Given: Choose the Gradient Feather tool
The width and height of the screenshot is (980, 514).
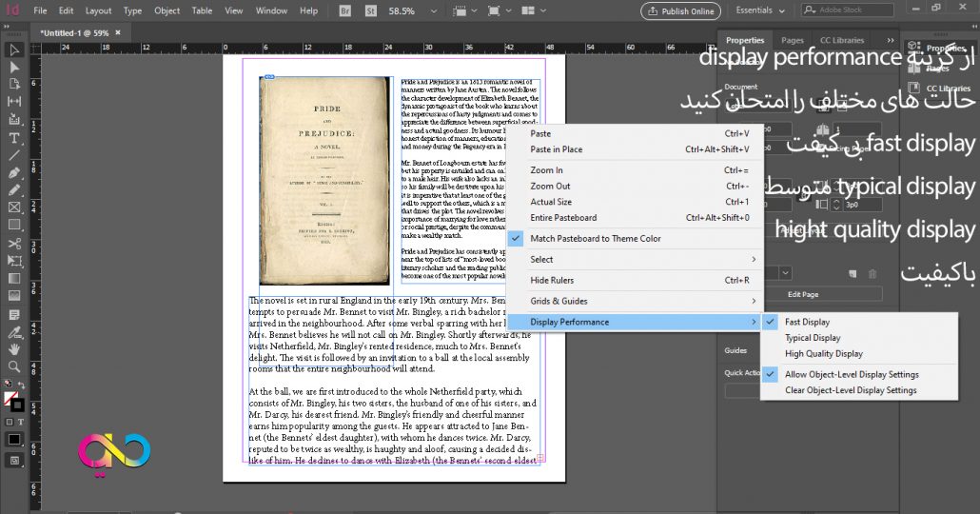Looking at the screenshot, I should [14, 296].
